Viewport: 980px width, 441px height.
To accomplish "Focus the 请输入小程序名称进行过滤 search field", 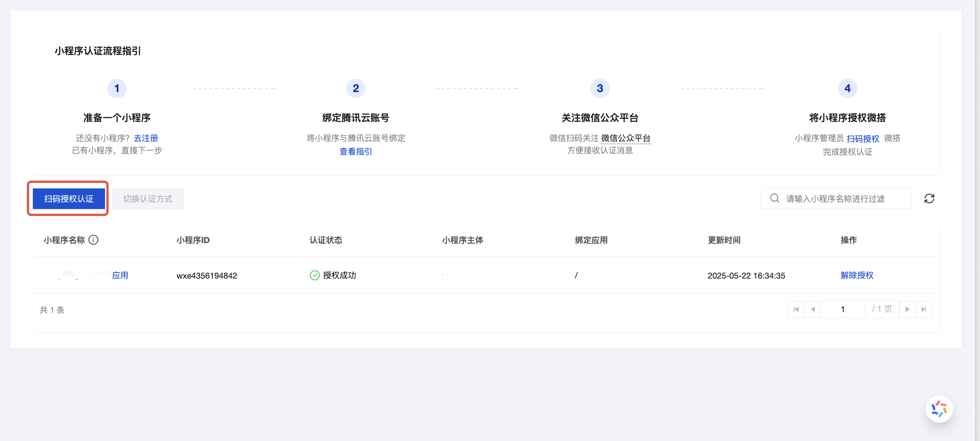I will pos(836,199).
